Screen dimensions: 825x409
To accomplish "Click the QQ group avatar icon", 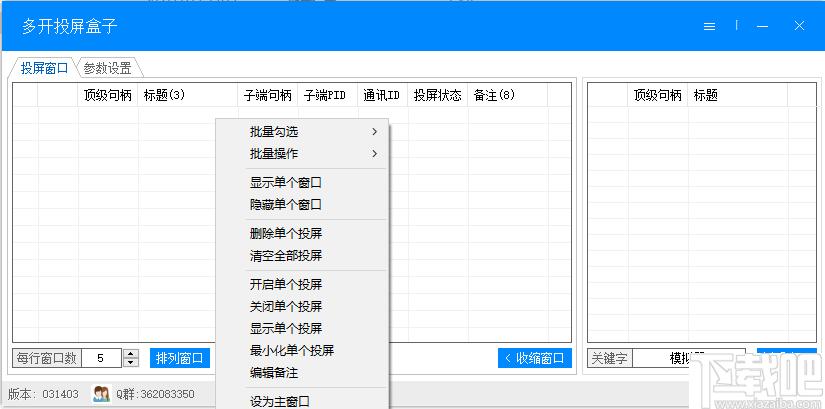I will coord(101,394).
